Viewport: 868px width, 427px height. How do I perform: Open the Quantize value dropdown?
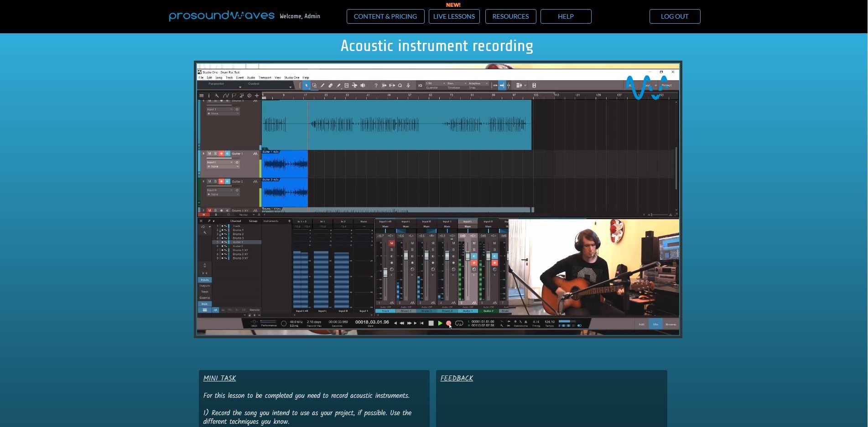point(435,83)
